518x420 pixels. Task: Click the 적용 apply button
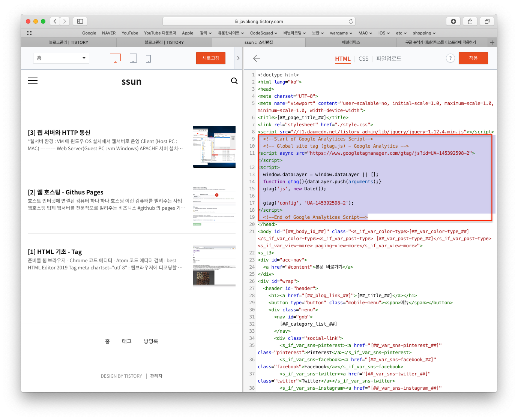coord(473,58)
